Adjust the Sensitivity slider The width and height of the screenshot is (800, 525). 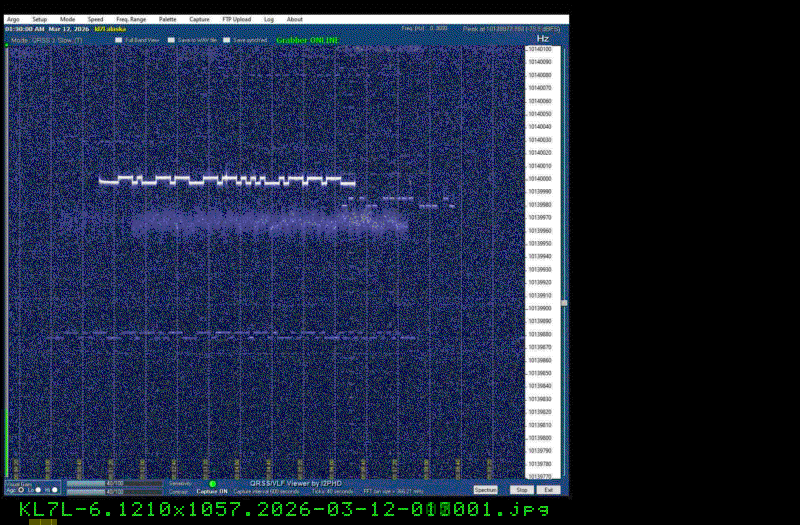[113, 483]
